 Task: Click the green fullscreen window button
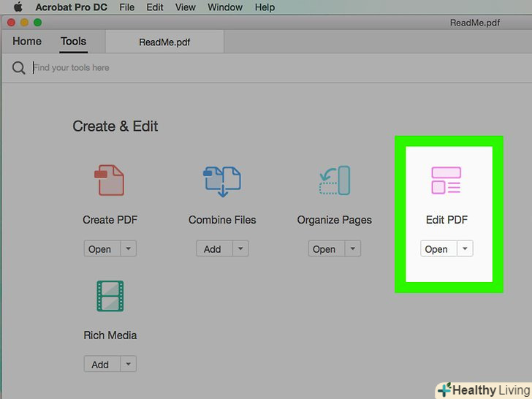click(38, 23)
